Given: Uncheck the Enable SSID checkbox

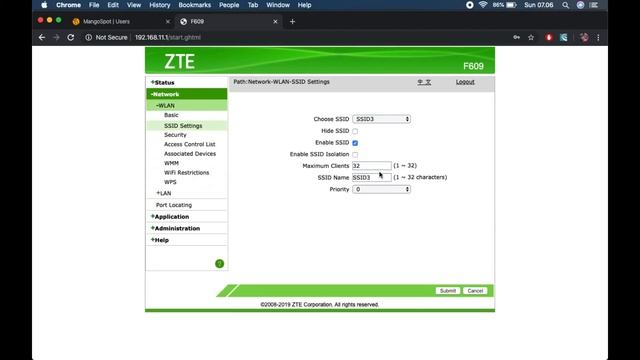Looking at the screenshot, I should (x=355, y=143).
